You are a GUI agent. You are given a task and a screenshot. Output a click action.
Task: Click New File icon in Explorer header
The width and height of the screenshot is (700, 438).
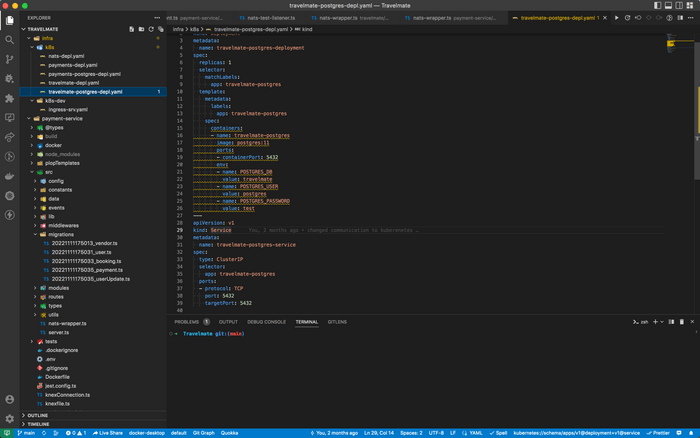pos(131,29)
